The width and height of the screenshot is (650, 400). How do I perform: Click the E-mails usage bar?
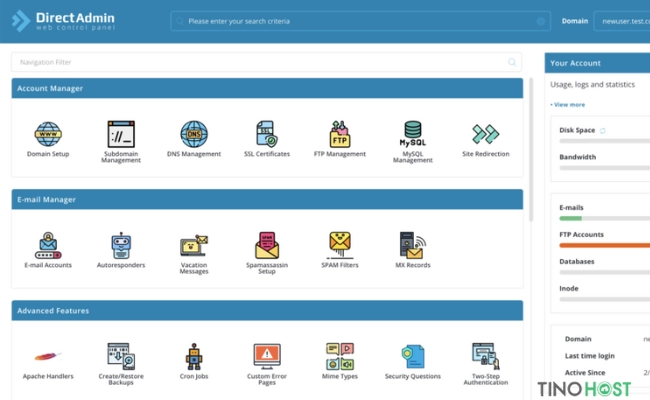(605, 218)
